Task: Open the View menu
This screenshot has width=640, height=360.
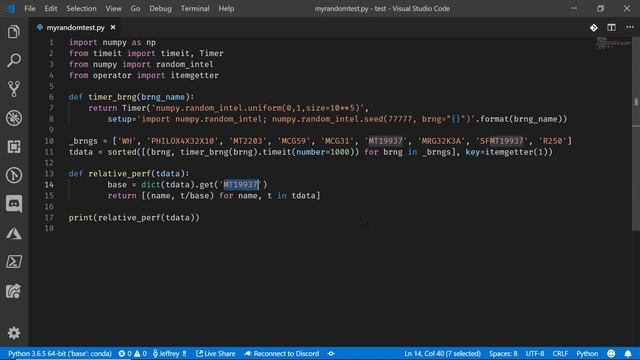Action: 113,9
